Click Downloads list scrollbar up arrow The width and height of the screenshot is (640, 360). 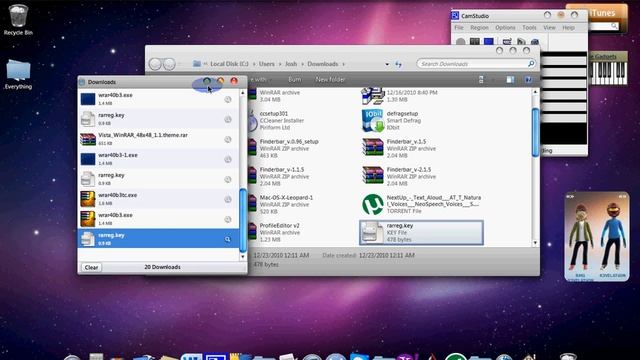(x=243, y=93)
